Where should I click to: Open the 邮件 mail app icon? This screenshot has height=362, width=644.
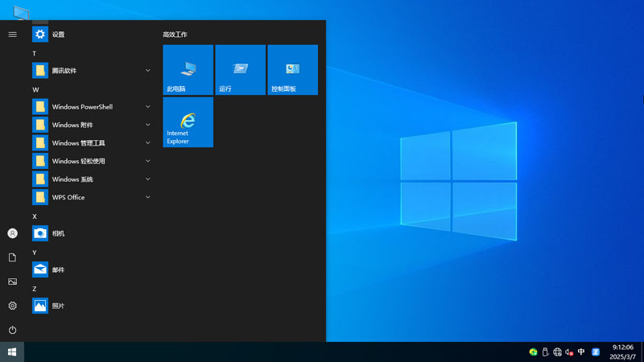click(x=40, y=269)
